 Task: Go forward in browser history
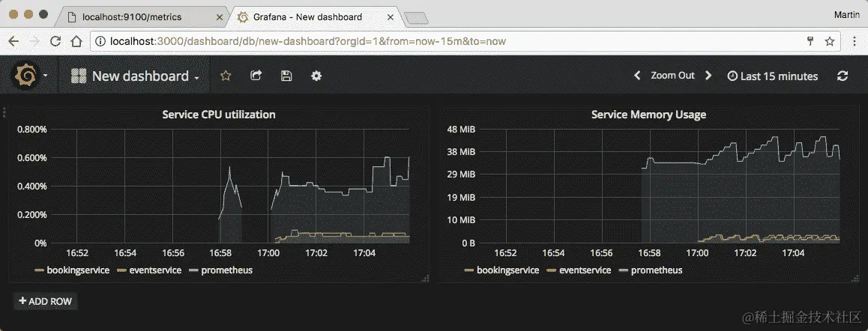(34, 41)
